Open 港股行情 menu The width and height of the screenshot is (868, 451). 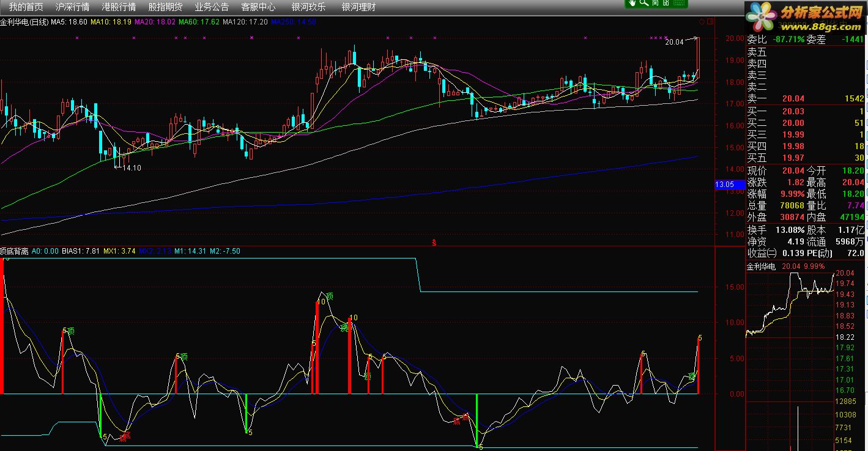[x=119, y=7]
